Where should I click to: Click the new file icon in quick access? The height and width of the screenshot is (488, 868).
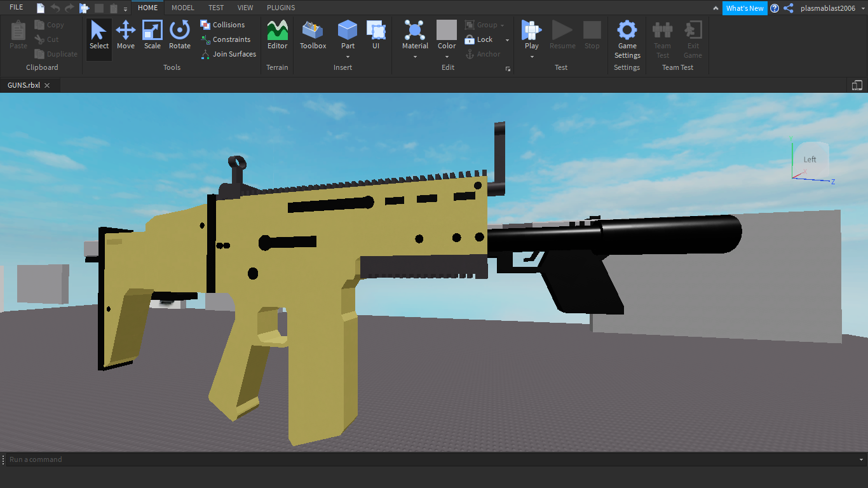pyautogui.click(x=41, y=8)
